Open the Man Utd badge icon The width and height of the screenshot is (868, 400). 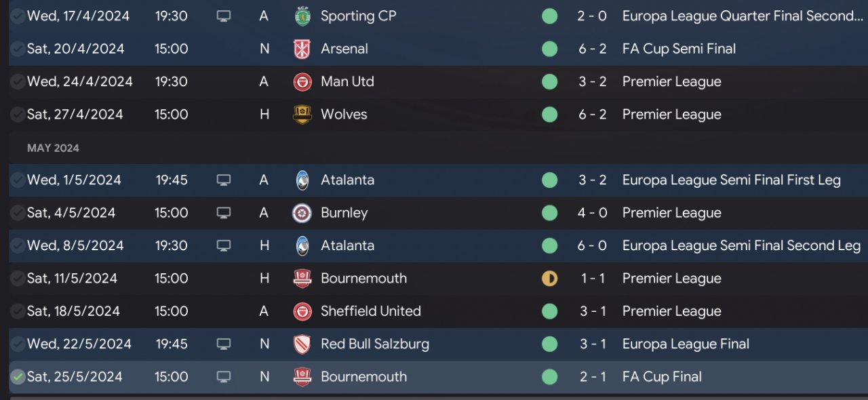click(302, 82)
